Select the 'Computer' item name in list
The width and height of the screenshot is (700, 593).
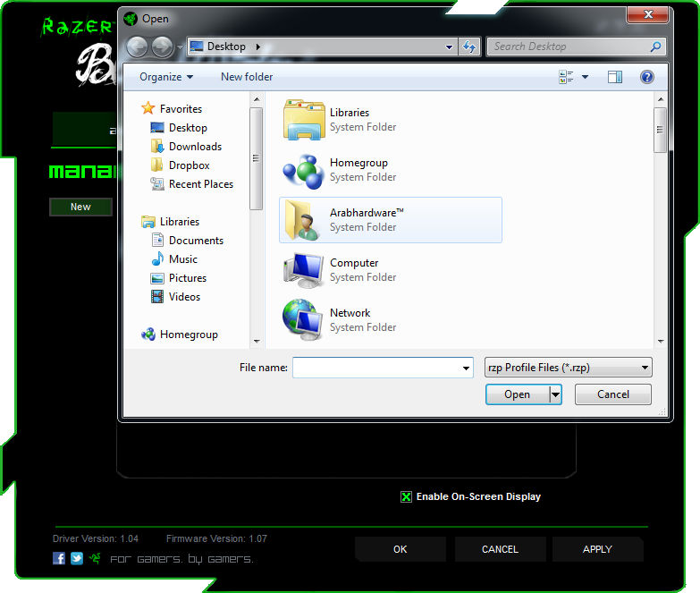(354, 263)
